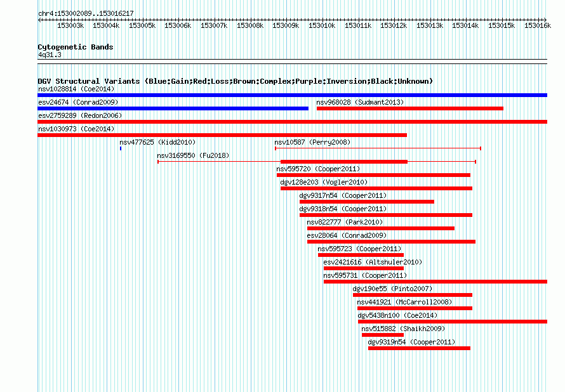The image size is (565, 392).
Task: Select the dgv5438n100 red bar
Action: 453,322
